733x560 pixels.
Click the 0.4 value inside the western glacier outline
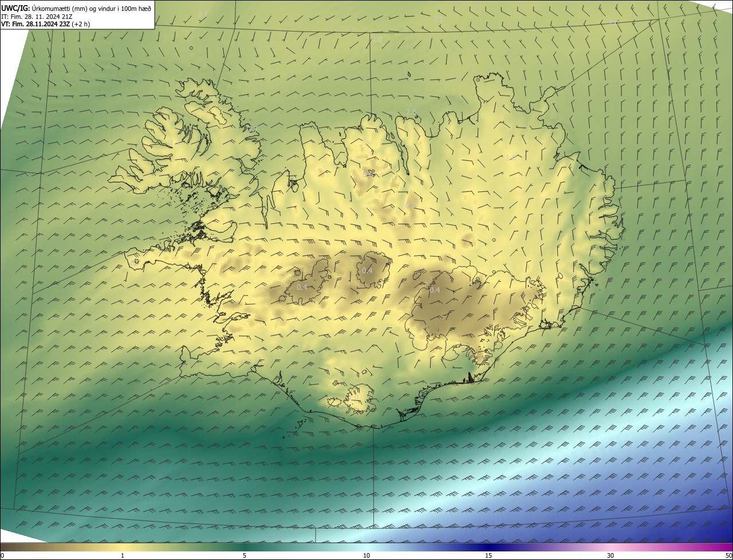coord(302,287)
